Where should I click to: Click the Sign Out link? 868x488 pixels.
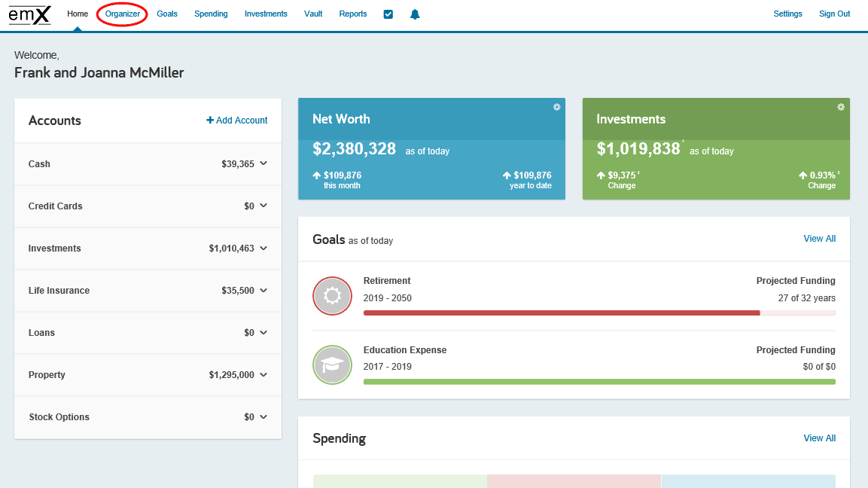834,14
